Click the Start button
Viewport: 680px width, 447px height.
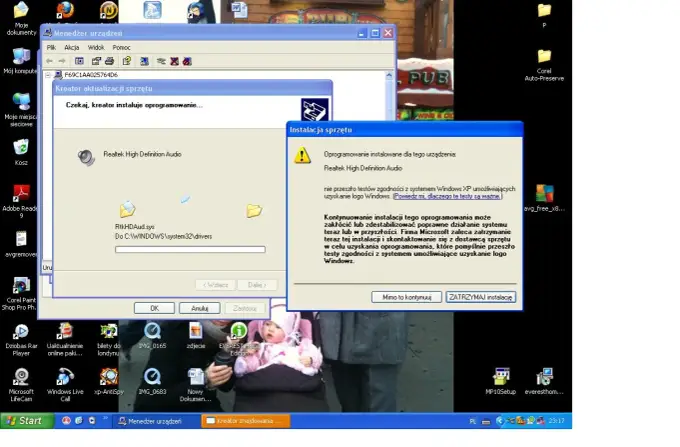pyautogui.click(x=27, y=421)
